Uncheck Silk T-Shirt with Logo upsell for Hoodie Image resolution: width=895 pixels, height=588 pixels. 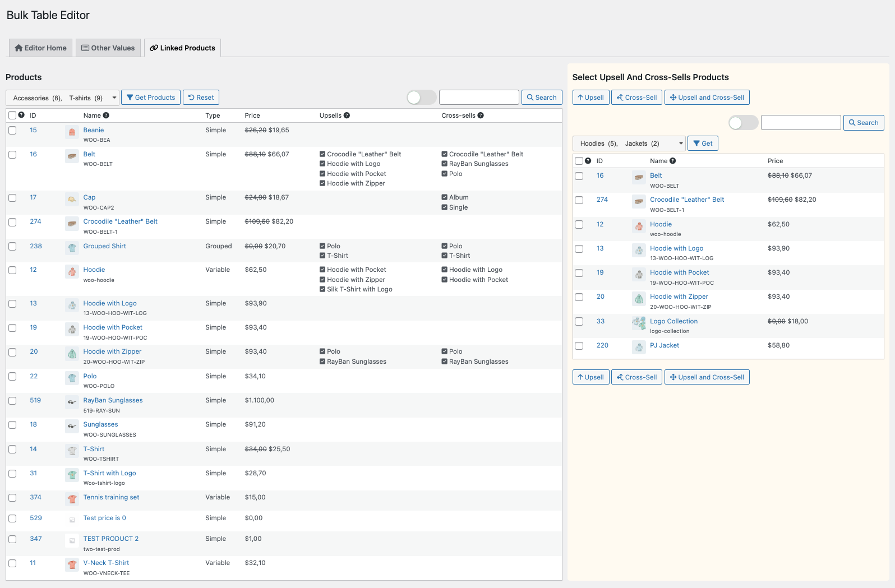322,289
